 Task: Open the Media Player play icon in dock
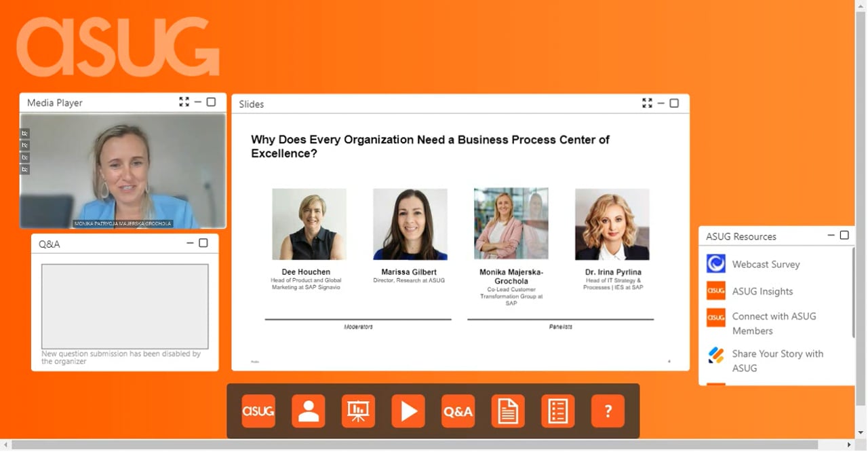pyautogui.click(x=408, y=411)
